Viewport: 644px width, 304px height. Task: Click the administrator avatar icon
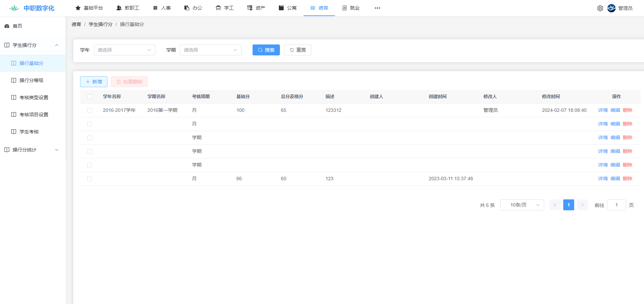(x=611, y=8)
